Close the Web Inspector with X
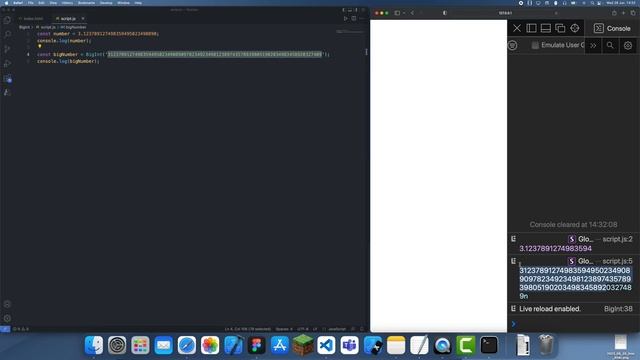 click(x=517, y=28)
